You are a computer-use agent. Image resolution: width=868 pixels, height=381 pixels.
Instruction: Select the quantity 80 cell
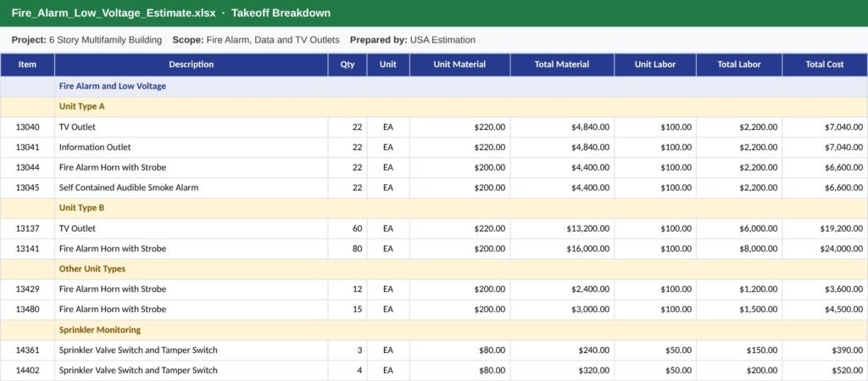pyautogui.click(x=347, y=249)
